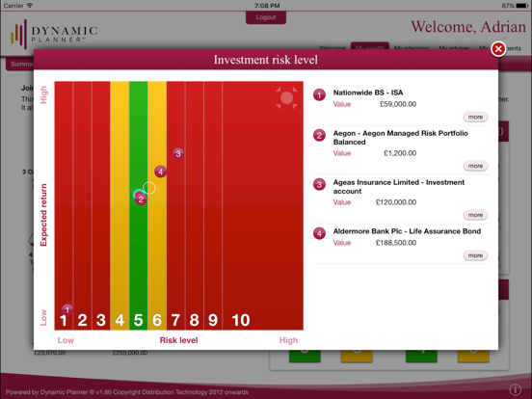Show more for Aegon Managed Risk Portfolio
Screen dimensions: 532x399
tap(475, 166)
